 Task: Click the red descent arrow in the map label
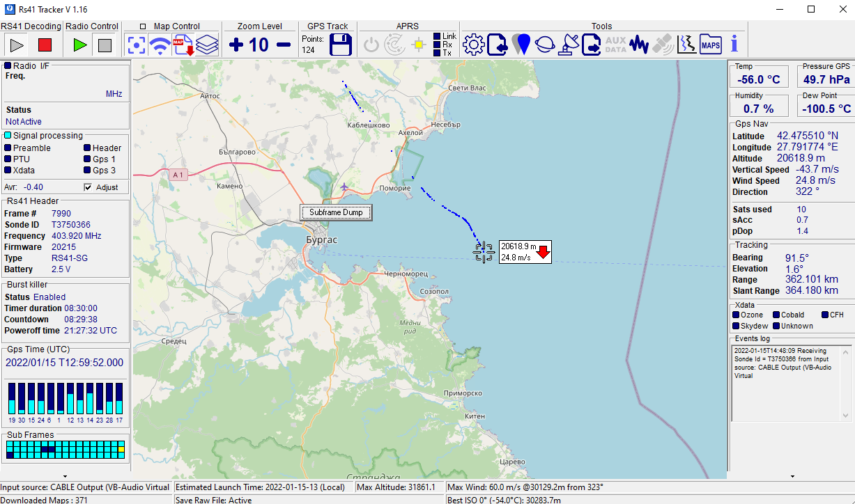click(544, 252)
